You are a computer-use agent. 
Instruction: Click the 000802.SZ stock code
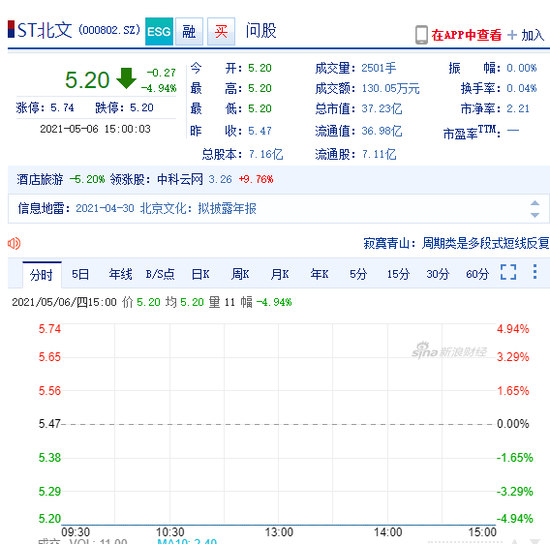[109, 30]
